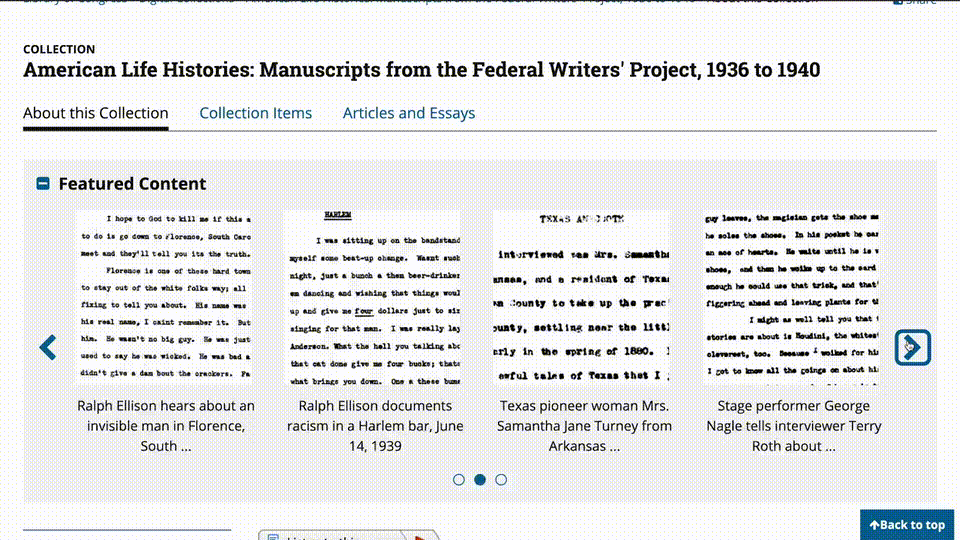Viewport: 960px width, 540px height.
Task: Open 'Stage performer George Nagle' caption link
Action: coord(793,426)
